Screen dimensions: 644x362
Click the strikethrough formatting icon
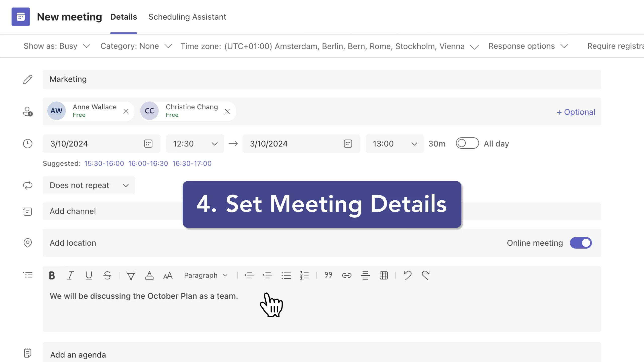[x=107, y=276]
